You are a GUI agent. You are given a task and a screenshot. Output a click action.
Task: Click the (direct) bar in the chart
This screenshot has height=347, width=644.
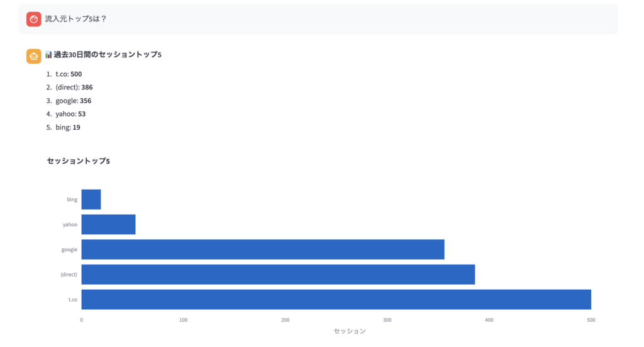pyautogui.click(x=277, y=275)
